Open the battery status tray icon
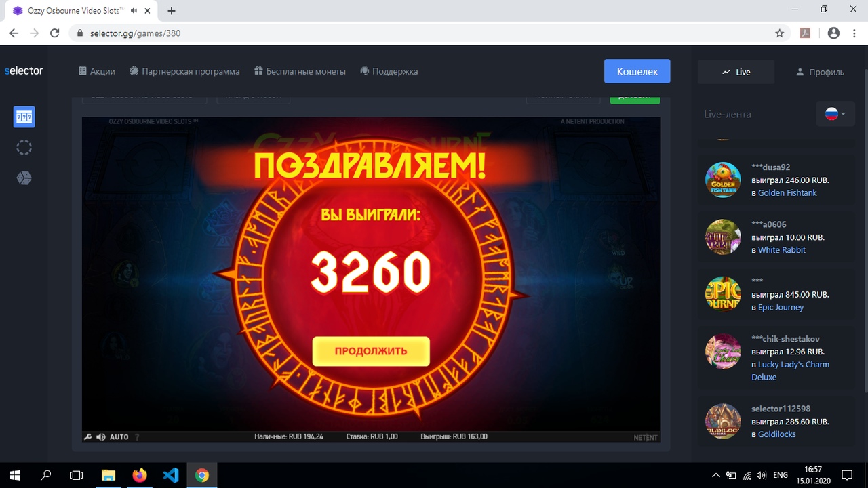The image size is (868, 488). coord(732,475)
